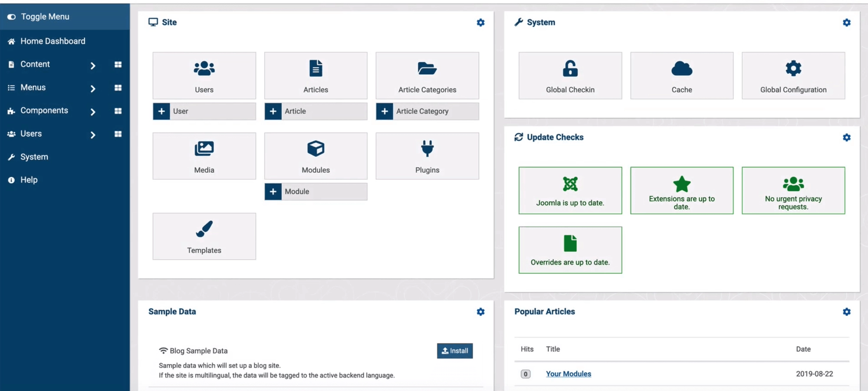Open the Article Categories folder tile
The width and height of the screenshot is (868, 391).
[427, 76]
